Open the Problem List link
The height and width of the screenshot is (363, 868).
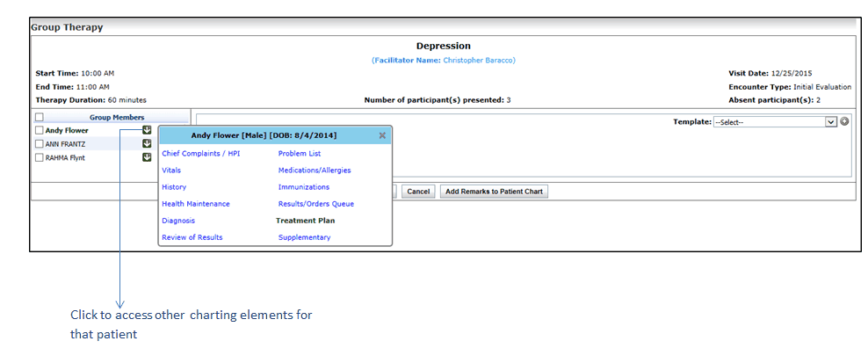[x=300, y=154]
